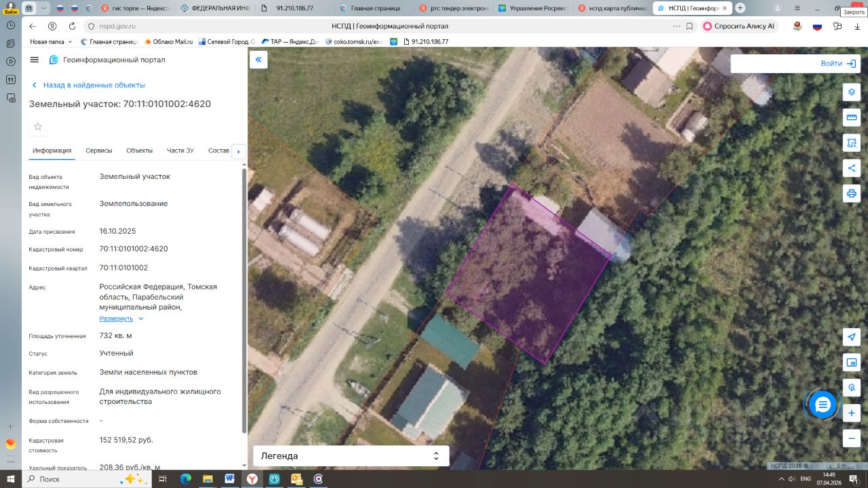The width and height of the screenshot is (868, 488).
Task: Click the Земли населенных пунктов value
Action: 149,372
